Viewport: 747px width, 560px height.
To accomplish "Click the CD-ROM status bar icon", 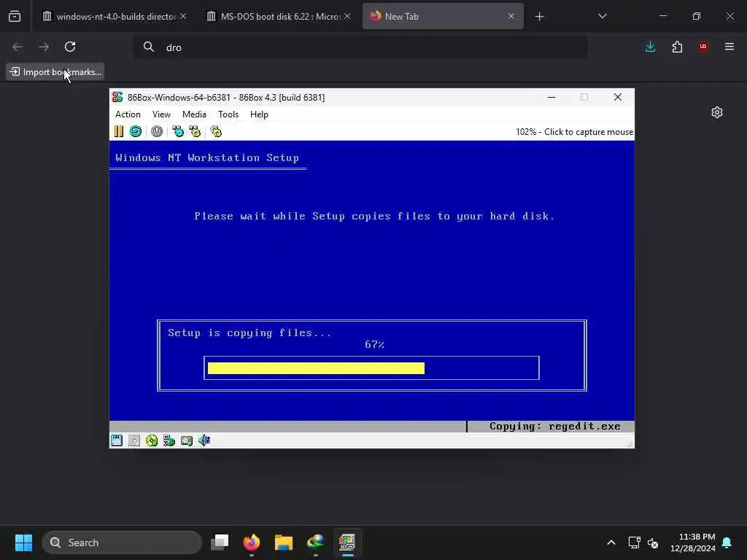I will [x=152, y=440].
